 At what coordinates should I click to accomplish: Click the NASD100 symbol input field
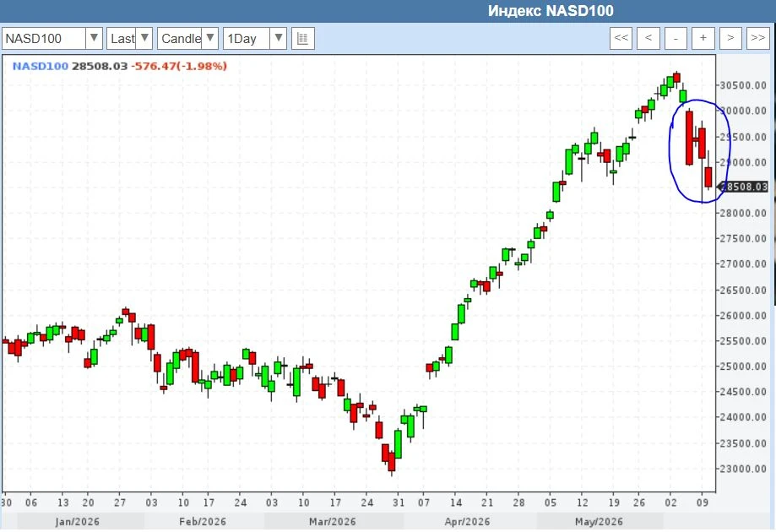point(44,38)
